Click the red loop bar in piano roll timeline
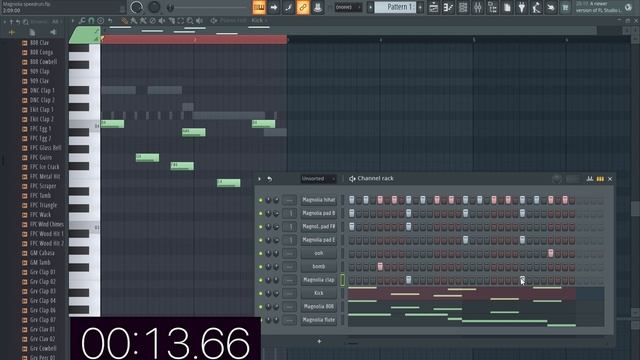Image resolution: width=640 pixels, height=360 pixels. [194, 40]
